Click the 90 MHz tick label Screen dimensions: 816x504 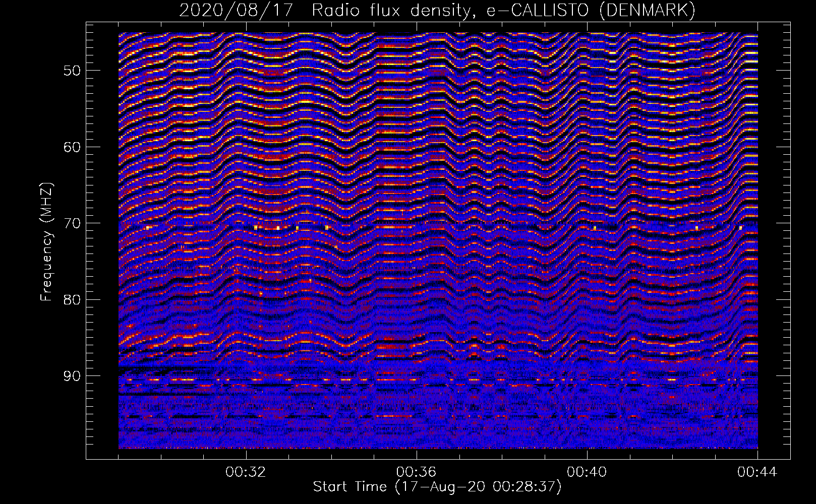click(x=72, y=376)
